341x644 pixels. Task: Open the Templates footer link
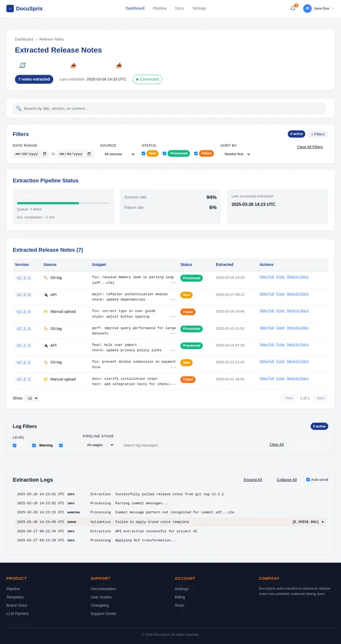pos(15,597)
